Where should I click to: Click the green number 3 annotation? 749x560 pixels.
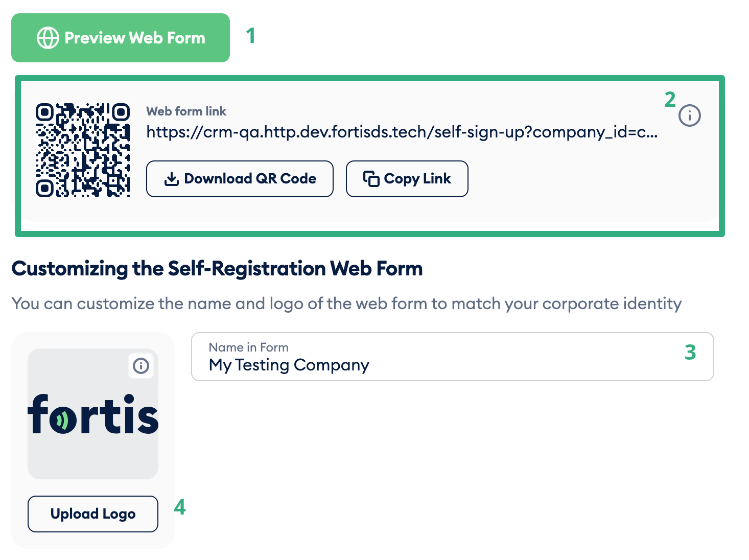pos(690,352)
